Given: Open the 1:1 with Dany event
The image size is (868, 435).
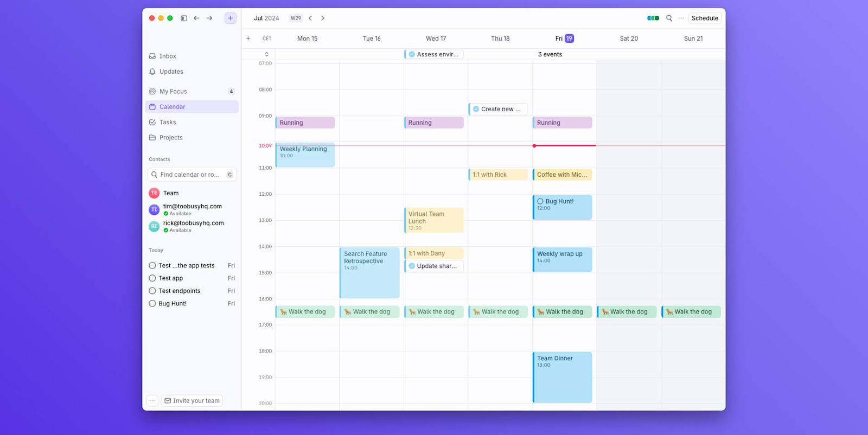Looking at the screenshot, I should 434,253.
